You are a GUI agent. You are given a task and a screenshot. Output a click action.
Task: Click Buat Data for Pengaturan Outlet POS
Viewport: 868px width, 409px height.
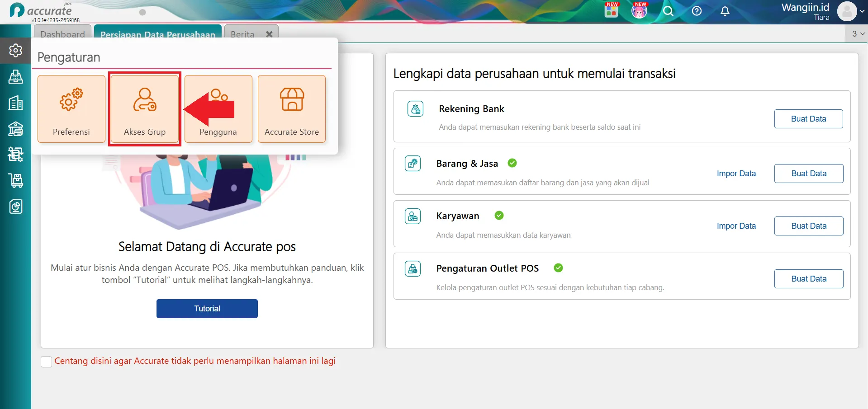pyautogui.click(x=809, y=279)
